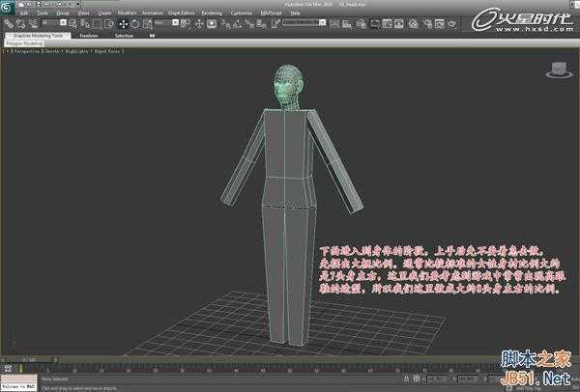Image resolution: width=580 pixels, height=392 pixels.
Task: Open the MAXScript menu
Action: point(271,13)
